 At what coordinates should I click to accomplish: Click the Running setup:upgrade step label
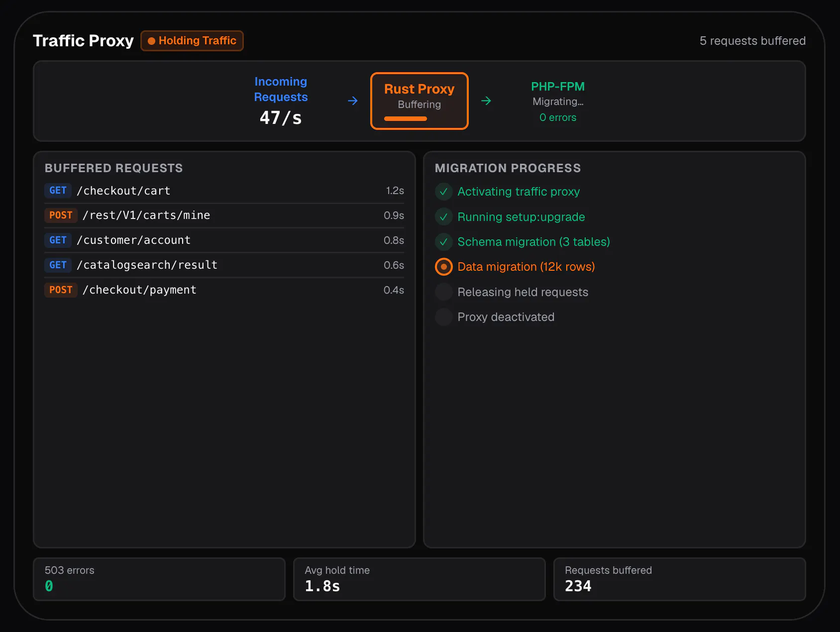click(x=521, y=217)
